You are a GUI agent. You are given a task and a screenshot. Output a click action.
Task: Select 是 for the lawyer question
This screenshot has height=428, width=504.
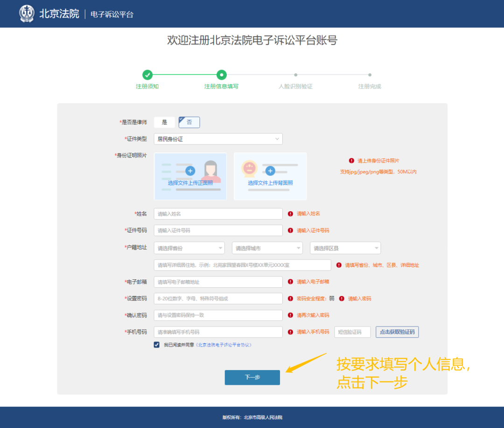click(164, 122)
